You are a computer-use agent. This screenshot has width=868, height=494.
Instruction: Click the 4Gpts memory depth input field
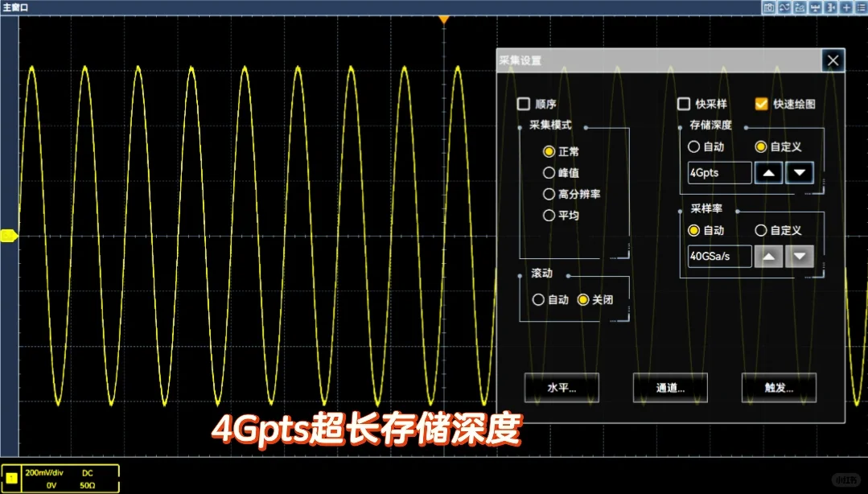[718, 172]
